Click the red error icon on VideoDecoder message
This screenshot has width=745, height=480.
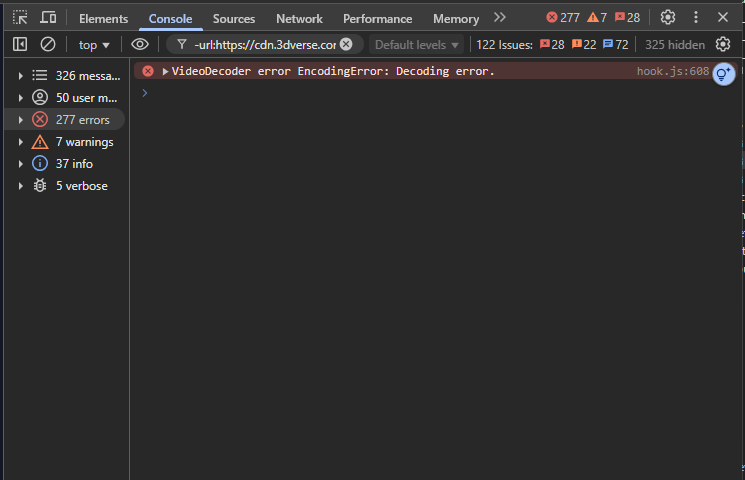click(x=148, y=71)
